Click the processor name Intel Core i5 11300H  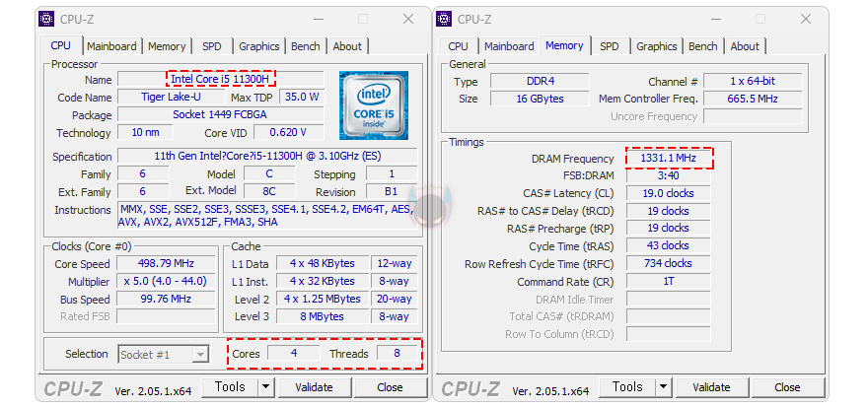click(220, 79)
